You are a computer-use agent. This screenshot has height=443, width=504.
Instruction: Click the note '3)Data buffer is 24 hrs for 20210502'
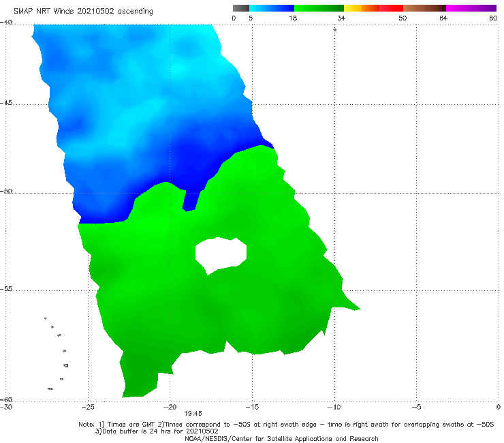click(x=157, y=431)
